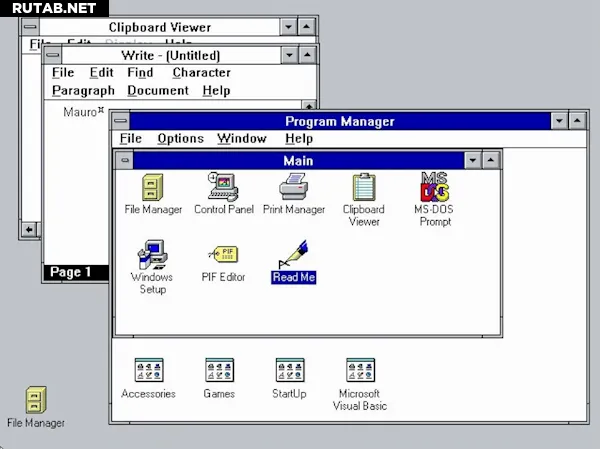Select the Games program group icon
600x449 pixels.
(x=219, y=371)
